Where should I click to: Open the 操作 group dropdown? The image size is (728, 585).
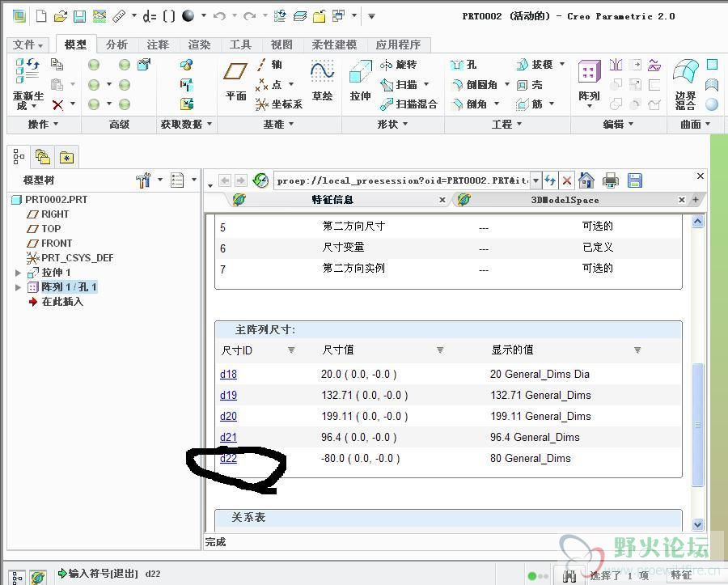point(43,124)
